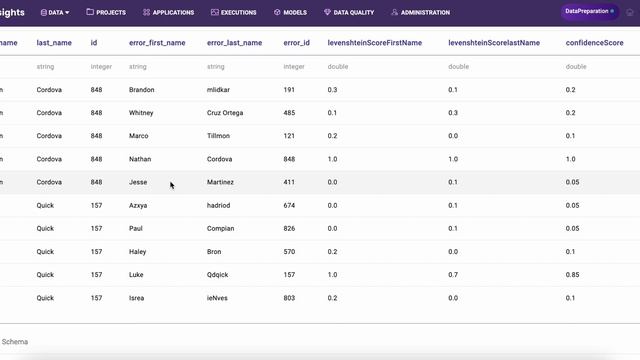Click the error_id value 191
The width and height of the screenshot is (640, 360).
click(x=289, y=90)
